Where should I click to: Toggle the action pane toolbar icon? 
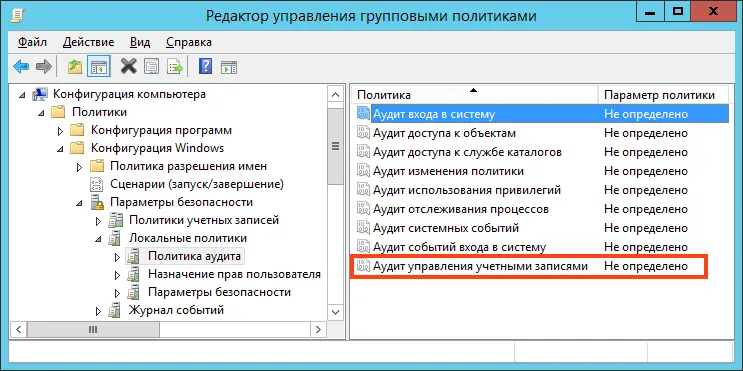(229, 67)
